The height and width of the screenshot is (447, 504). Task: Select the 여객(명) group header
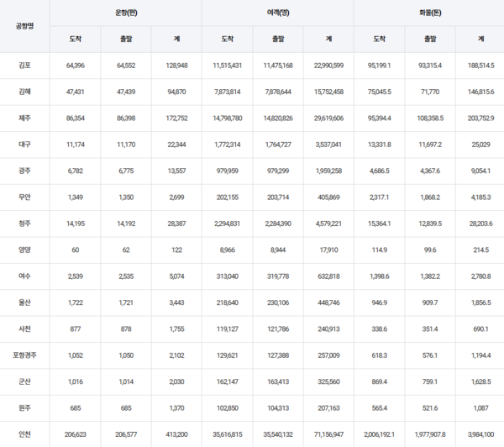pyautogui.click(x=278, y=13)
